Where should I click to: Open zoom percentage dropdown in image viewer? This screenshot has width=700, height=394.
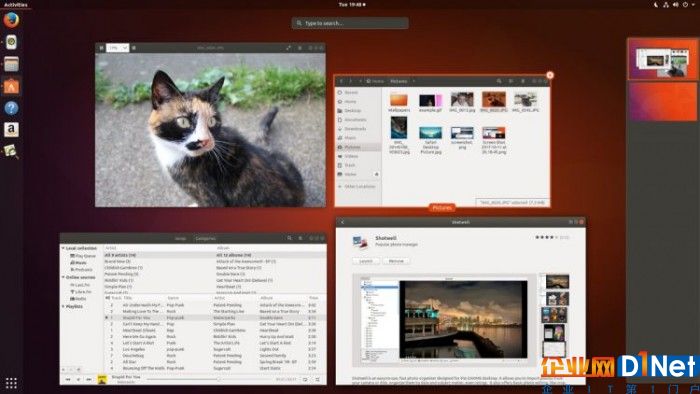(x=117, y=48)
